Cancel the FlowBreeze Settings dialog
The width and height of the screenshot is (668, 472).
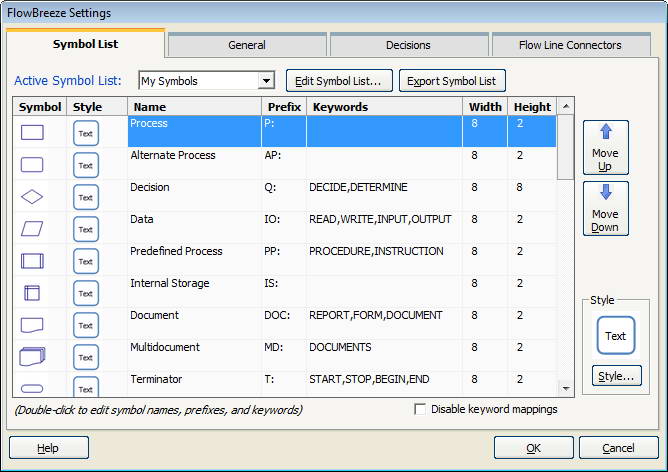coord(618,448)
